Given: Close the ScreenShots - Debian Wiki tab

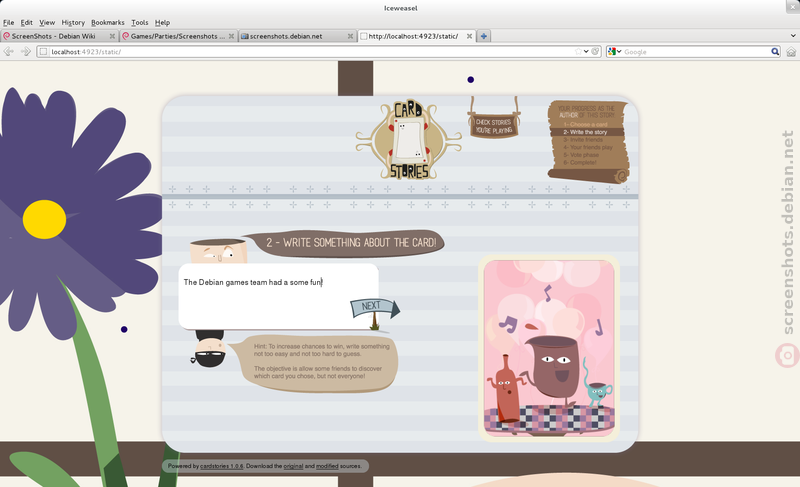Looking at the screenshot, I should click(112, 36).
